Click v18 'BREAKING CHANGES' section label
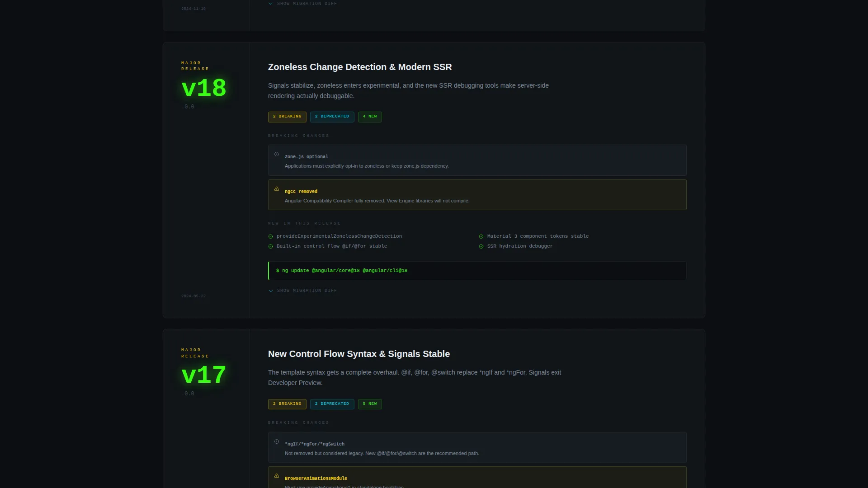 (298, 136)
